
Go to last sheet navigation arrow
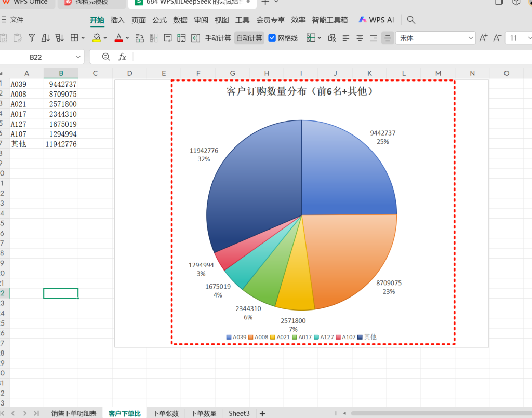[x=36, y=413]
